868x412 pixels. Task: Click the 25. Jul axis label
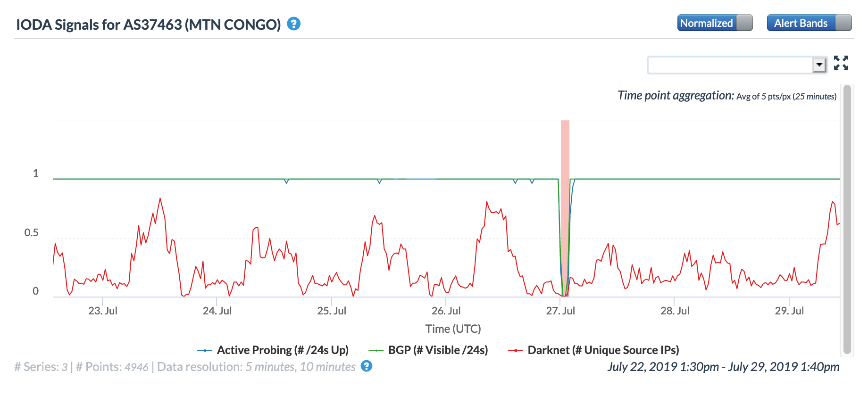click(332, 311)
